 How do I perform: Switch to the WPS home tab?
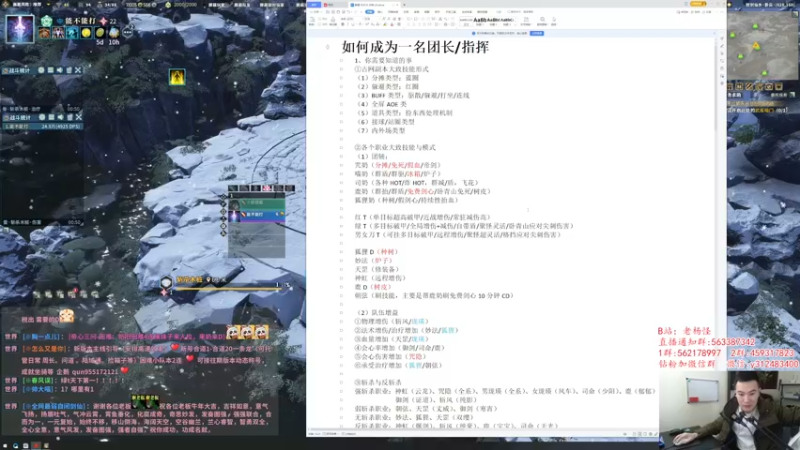[314, 5]
